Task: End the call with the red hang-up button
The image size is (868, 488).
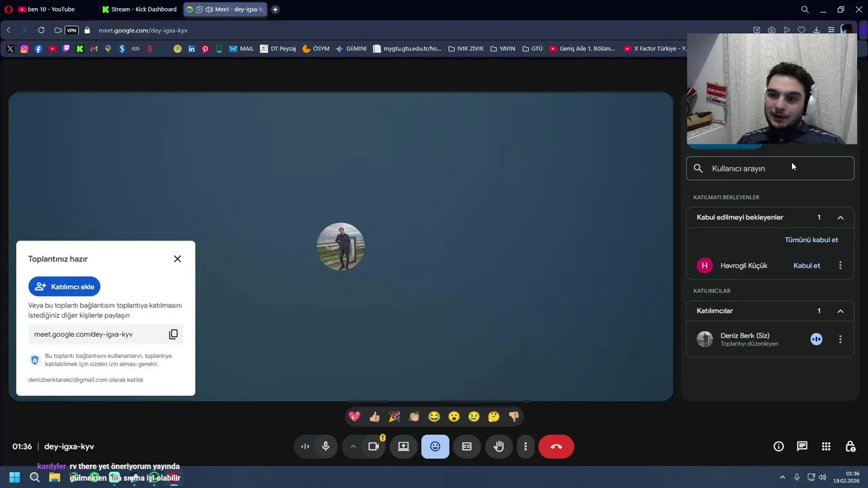Action: click(556, 447)
